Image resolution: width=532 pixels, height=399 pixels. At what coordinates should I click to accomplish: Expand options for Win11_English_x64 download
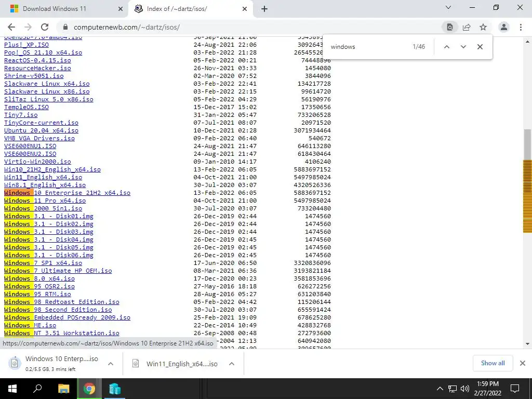click(232, 364)
